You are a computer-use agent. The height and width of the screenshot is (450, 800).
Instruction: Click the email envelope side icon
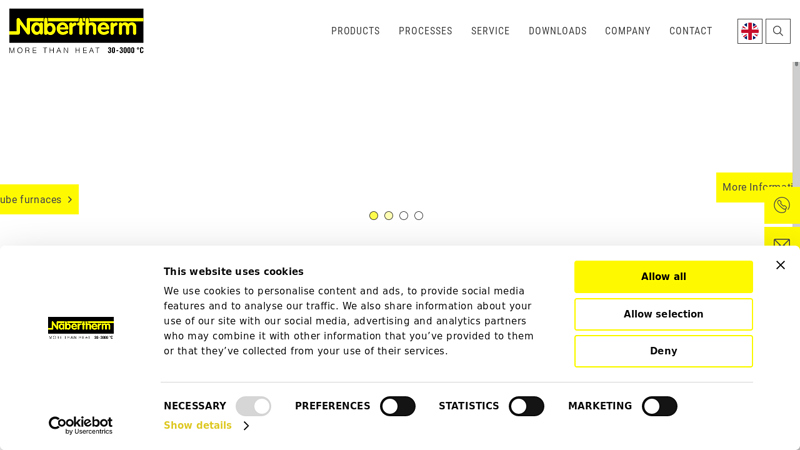coord(782,240)
